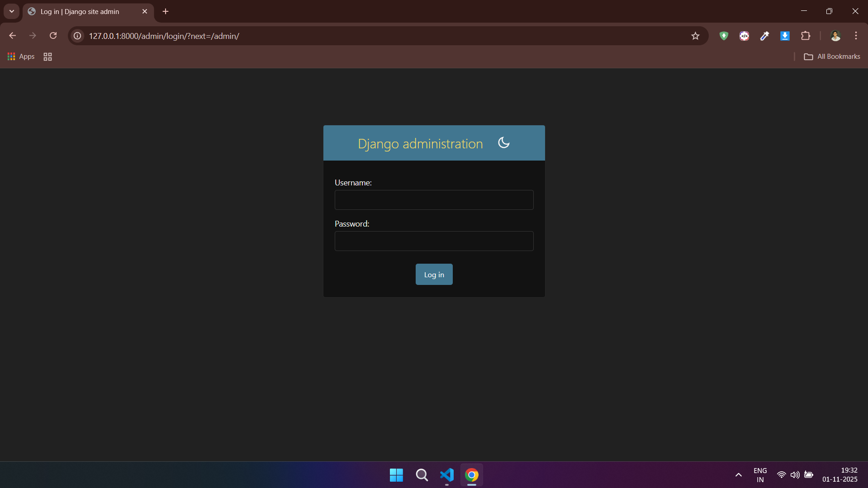This screenshot has width=868, height=488.
Task: Submit with the Log in button
Action: click(x=434, y=275)
